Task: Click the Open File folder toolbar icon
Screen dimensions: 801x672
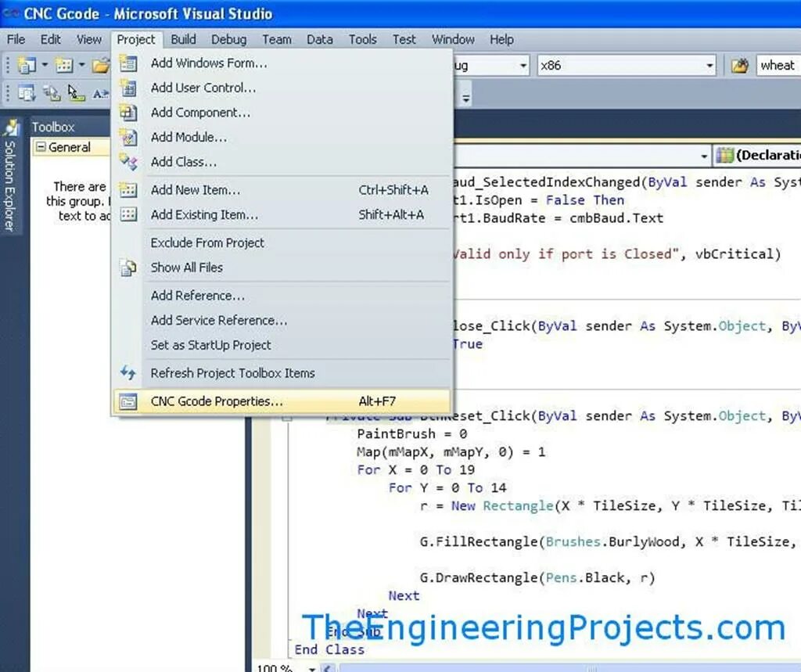Action: [101, 65]
